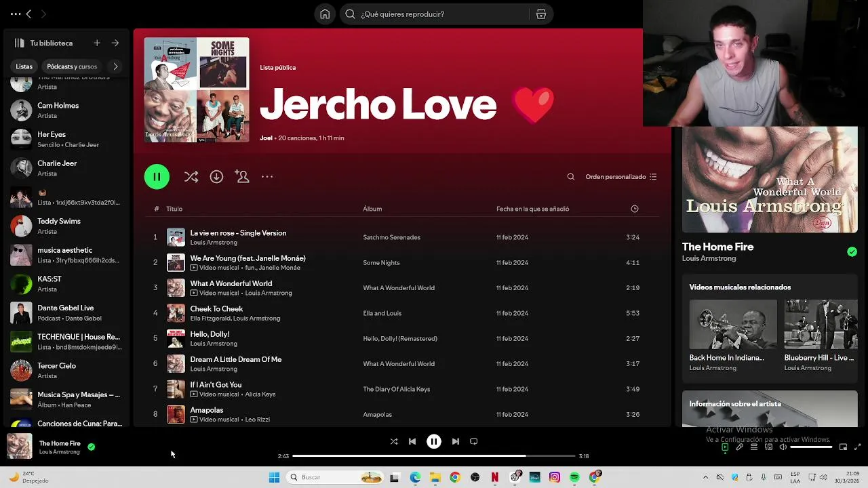Open Instagram from the taskbar
Screen dimensions: 868x488
tap(555, 478)
